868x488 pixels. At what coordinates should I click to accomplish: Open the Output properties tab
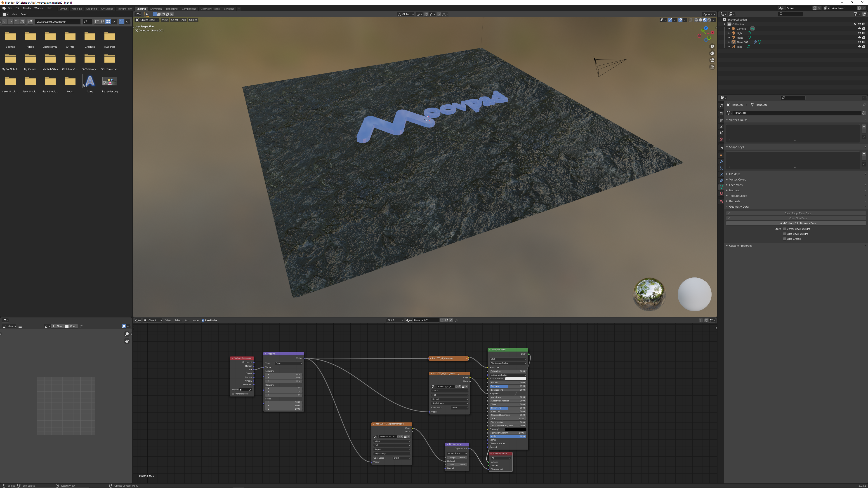coord(721,120)
